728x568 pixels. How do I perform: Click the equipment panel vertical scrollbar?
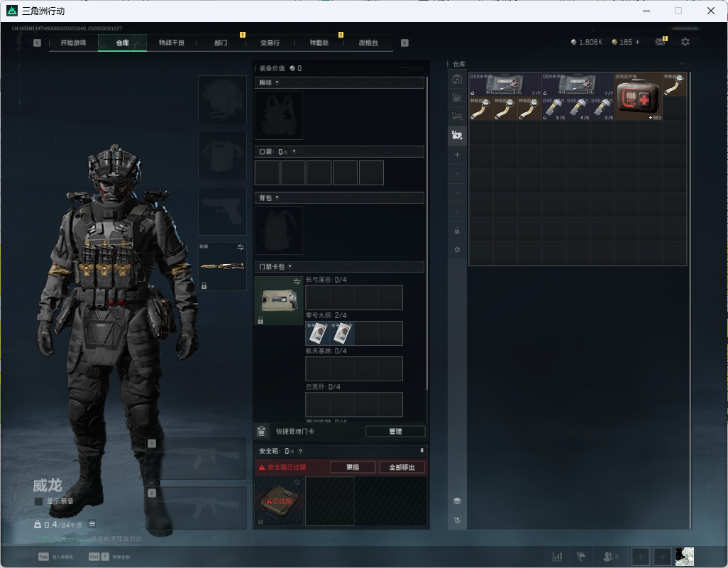point(426,233)
